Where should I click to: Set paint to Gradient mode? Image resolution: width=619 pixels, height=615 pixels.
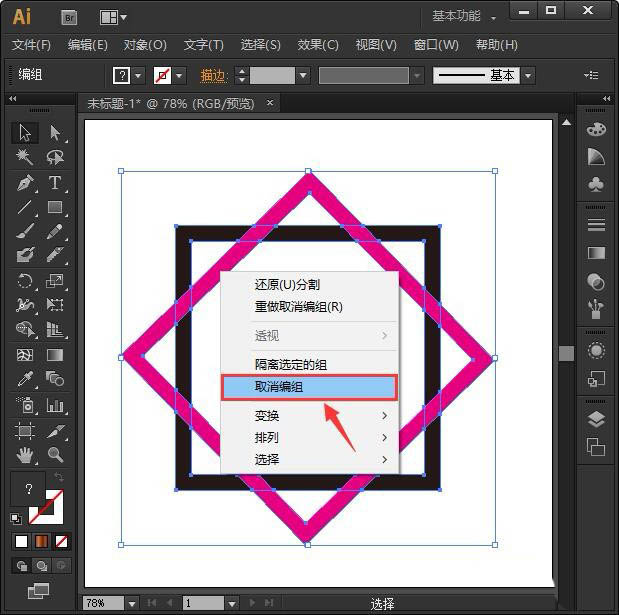[x=41, y=541]
